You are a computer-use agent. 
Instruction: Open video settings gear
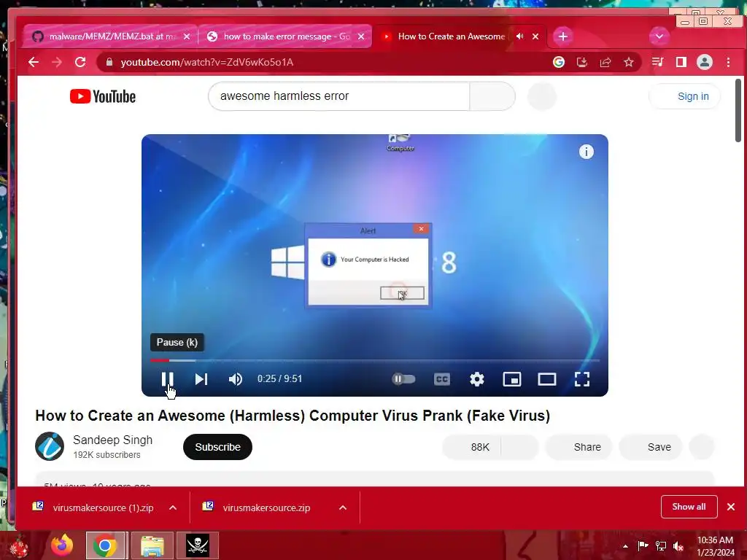tap(477, 379)
